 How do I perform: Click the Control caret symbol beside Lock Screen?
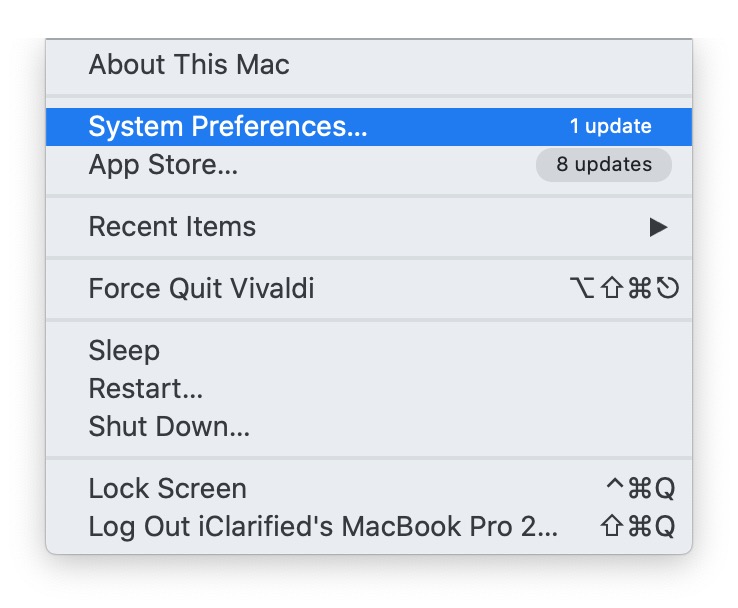615,487
